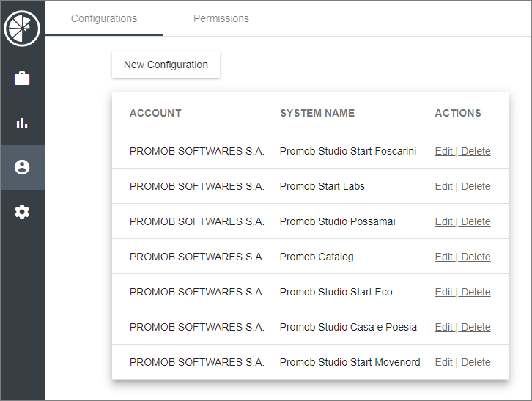Image resolution: width=532 pixels, height=401 pixels.
Task: Delete Promob Studio Casa e Poesia
Action: (x=476, y=327)
